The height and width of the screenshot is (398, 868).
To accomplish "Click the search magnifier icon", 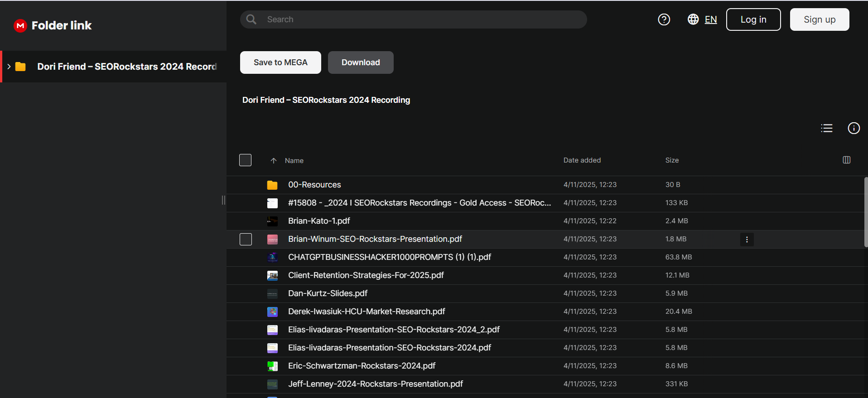I will tap(251, 19).
